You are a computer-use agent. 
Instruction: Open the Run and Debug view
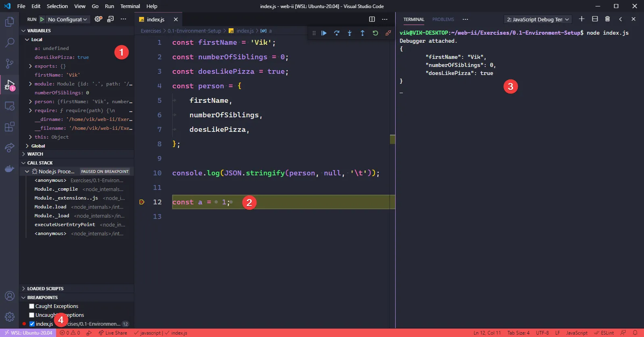pos(9,85)
